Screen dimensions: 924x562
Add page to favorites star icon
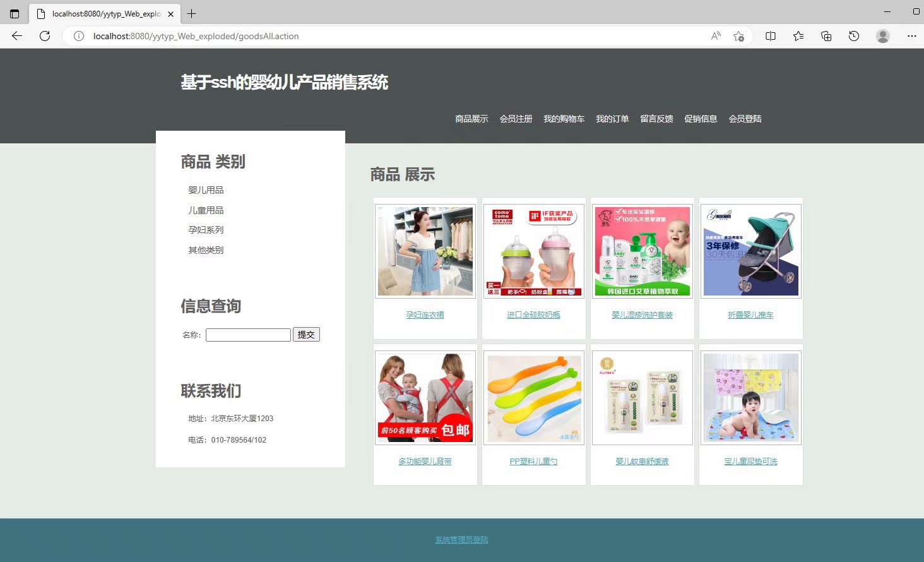coord(738,36)
